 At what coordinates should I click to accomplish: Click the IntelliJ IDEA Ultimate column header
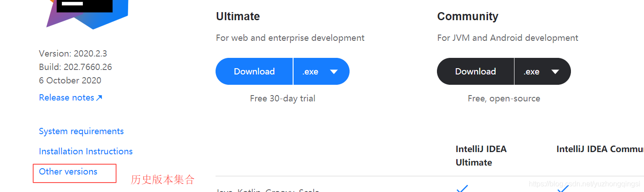pos(481,155)
